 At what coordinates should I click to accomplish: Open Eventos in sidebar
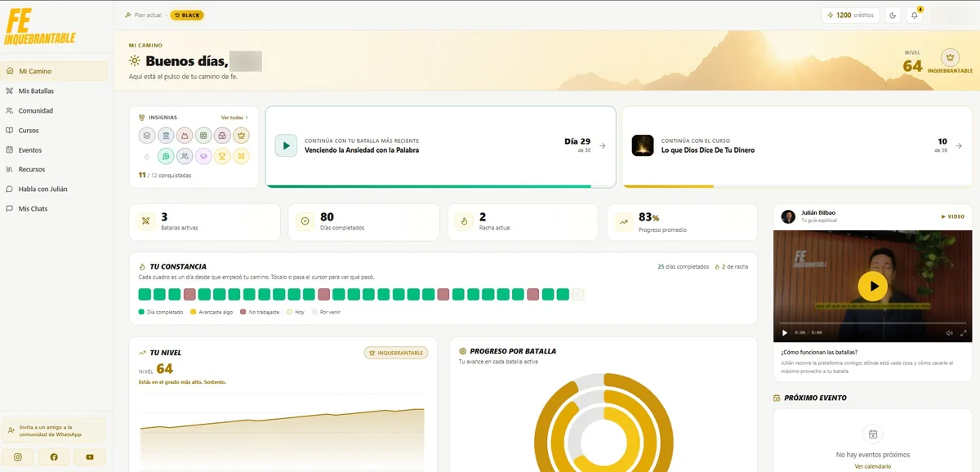click(x=56, y=149)
